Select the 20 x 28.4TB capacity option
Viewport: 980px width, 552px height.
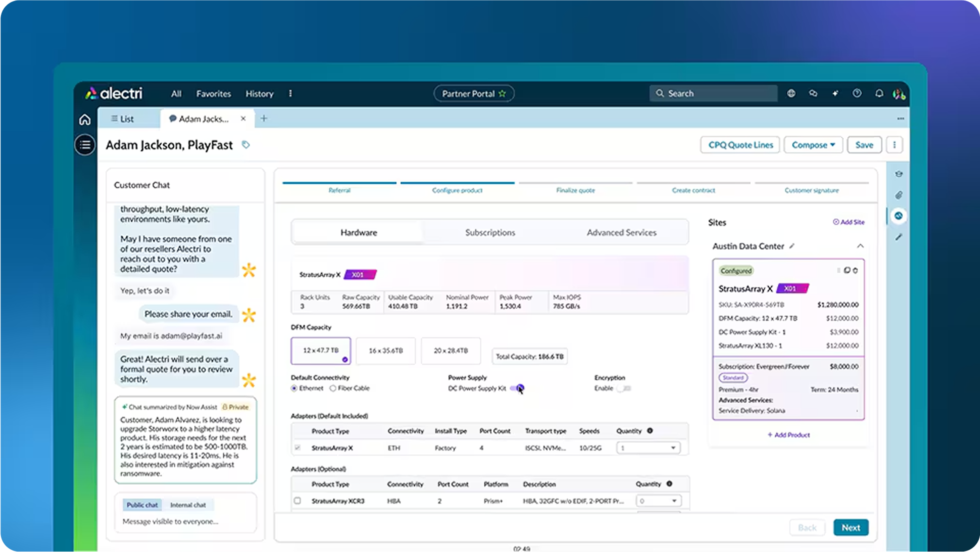pos(451,351)
